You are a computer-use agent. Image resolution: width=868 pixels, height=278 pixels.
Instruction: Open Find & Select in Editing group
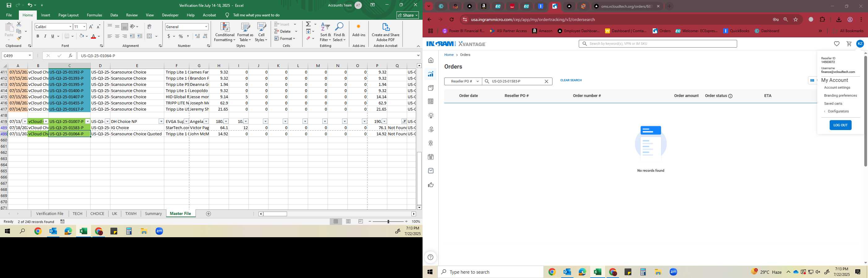tap(339, 32)
